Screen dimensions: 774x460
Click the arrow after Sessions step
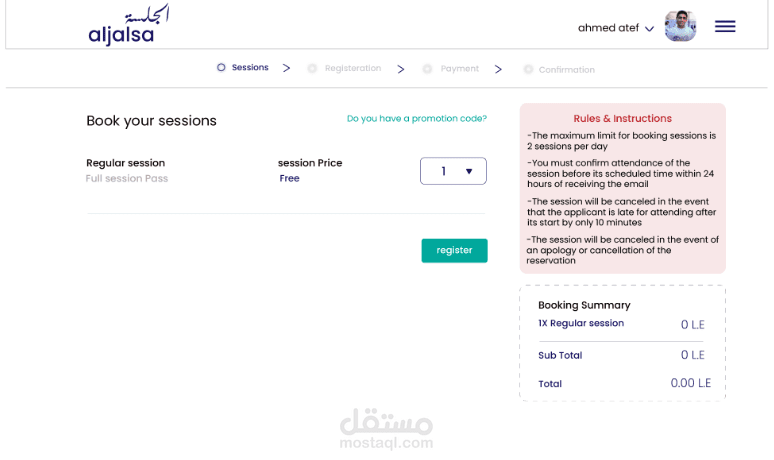tap(286, 68)
